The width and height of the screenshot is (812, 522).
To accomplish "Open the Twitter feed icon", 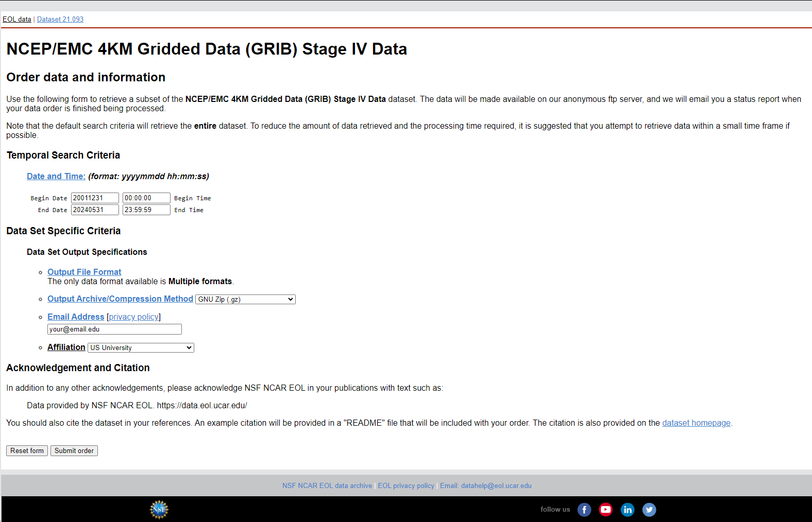I will click(x=649, y=510).
